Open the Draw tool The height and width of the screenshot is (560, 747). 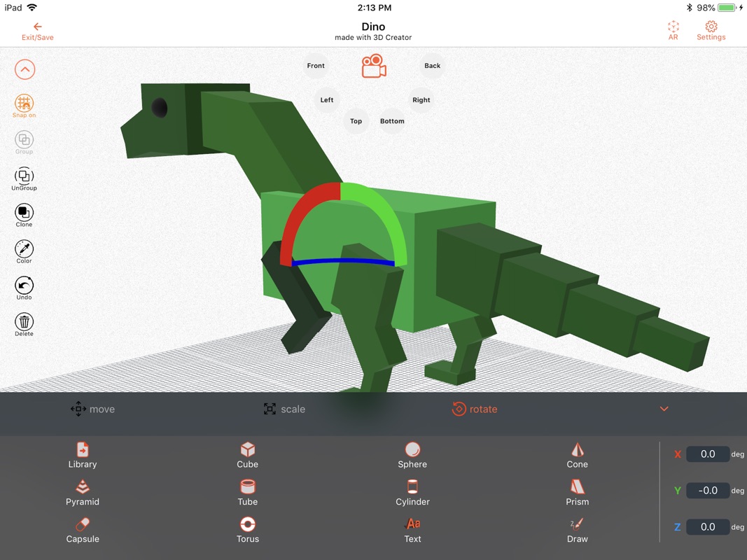tap(578, 530)
